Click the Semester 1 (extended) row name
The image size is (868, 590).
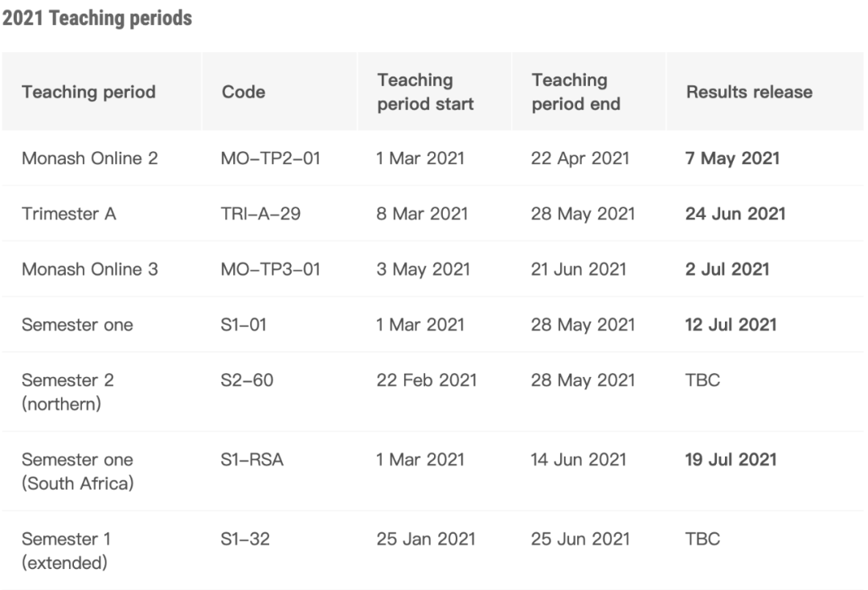(66, 551)
